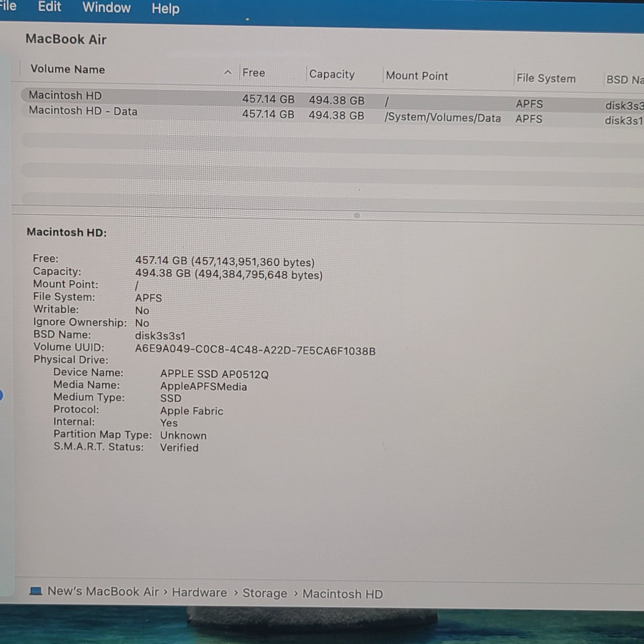The height and width of the screenshot is (644, 644).
Task: Click the laptop icon in path bar
Action: [36, 591]
